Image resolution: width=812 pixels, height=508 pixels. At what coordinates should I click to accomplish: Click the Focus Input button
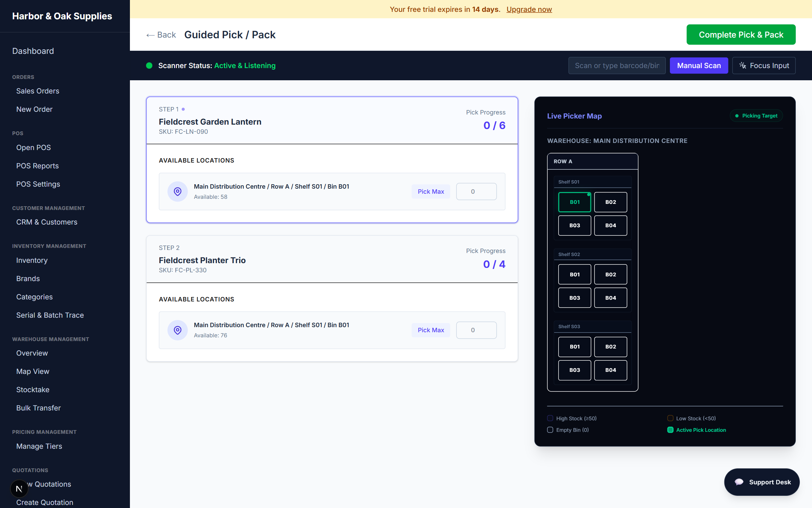[x=764, y=66]
